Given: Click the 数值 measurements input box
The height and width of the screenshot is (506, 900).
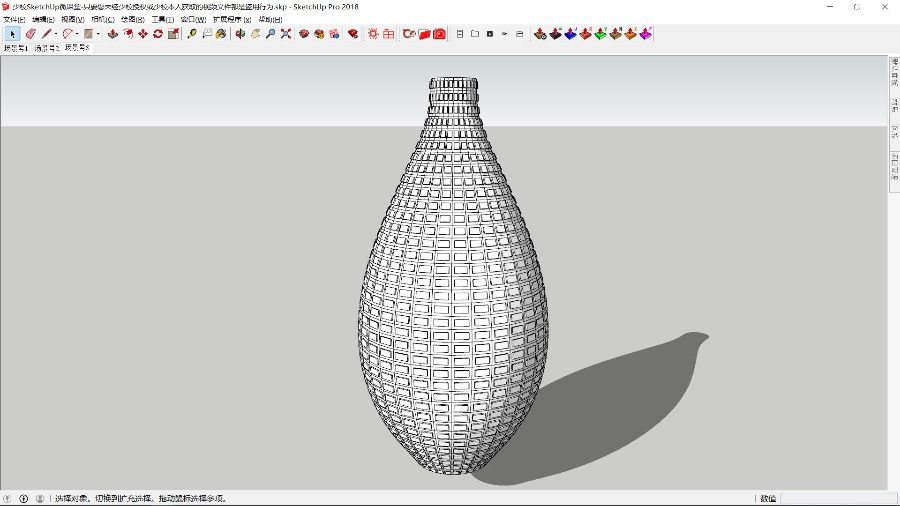Looking at the screenshot, I should [838, 498].
